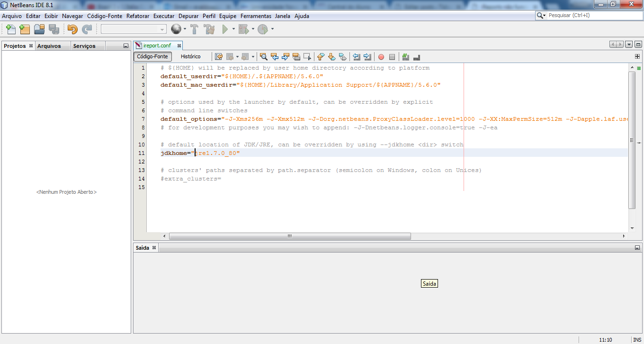
Task: Toggle the bookmark on the current line
Action: coord(342,57)
